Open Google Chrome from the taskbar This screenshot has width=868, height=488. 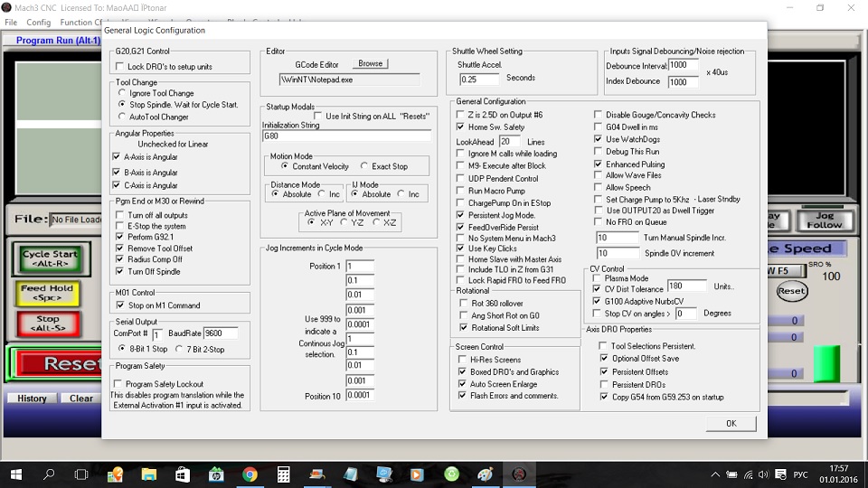[x=250, y=474]
